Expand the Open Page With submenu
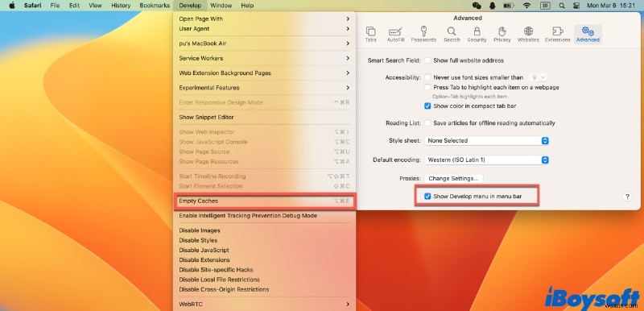The height and width of the screenshot is (311, 644). tap(265, 19)
